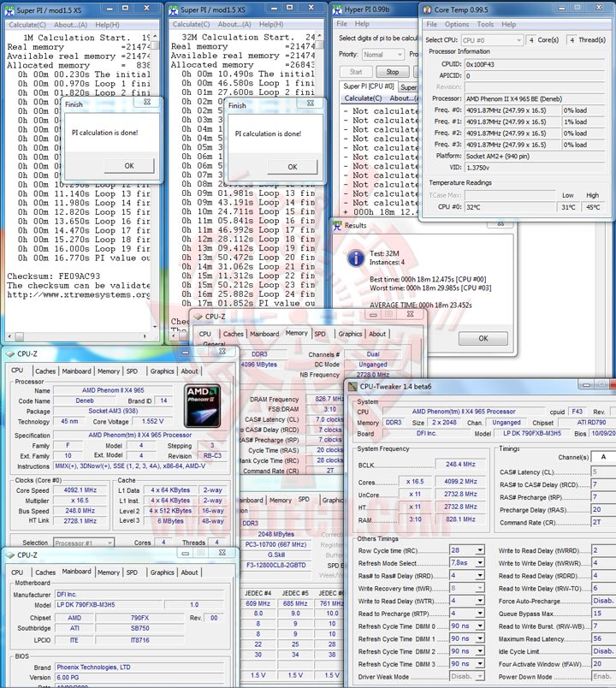Click the horizontal scrollbar in 1M Super PI window
This screenshot has height=688, width=616.
(x=77, y=336)
